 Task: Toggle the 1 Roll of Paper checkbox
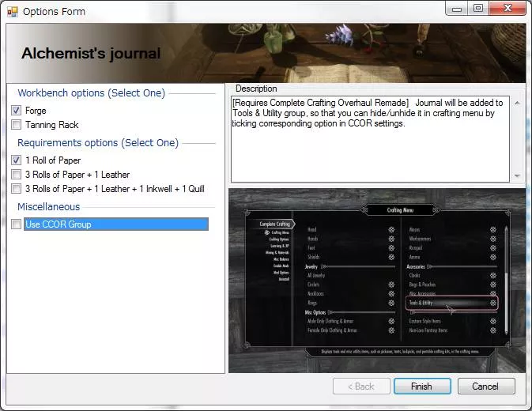pos(16,160)
